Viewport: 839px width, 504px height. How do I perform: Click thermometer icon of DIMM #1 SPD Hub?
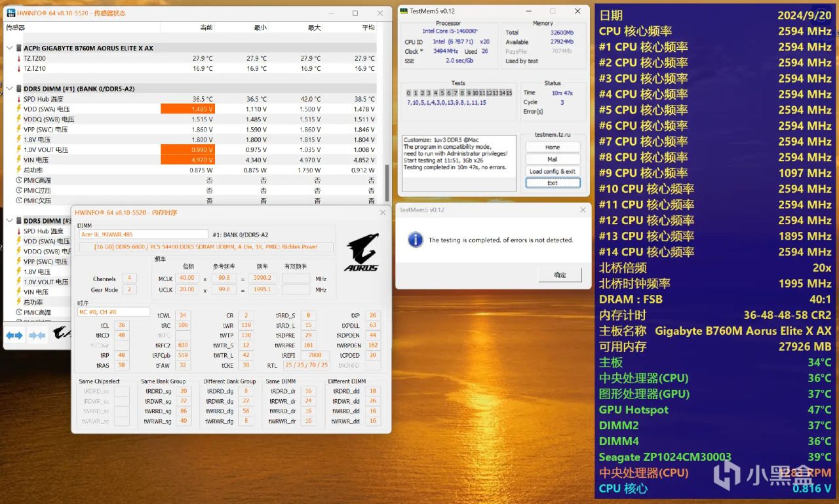click(18, 99)
